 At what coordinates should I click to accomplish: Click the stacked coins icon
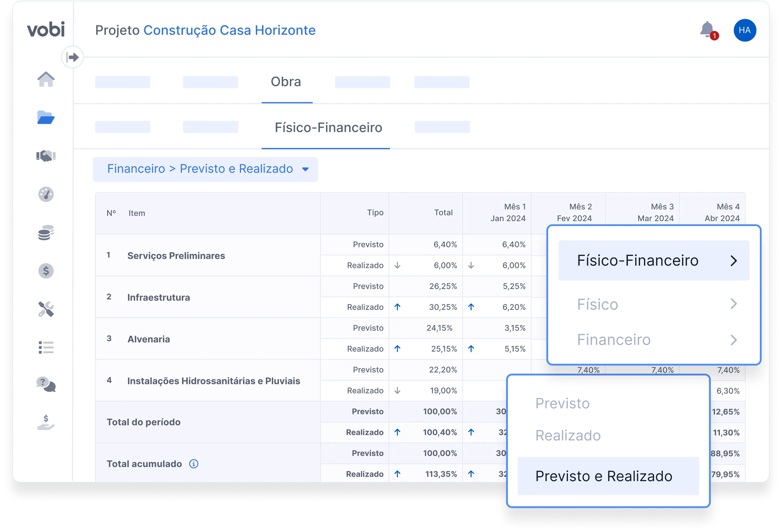(x=46, y=233)
